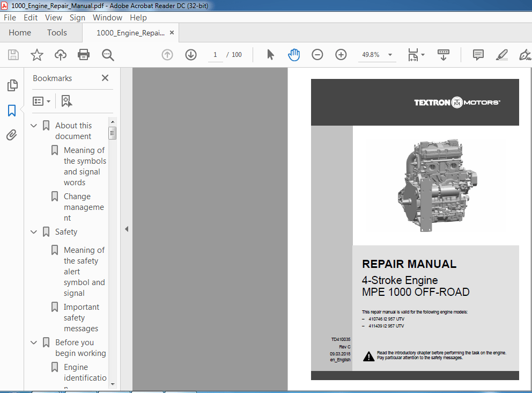
Task: Open the View menu
Action: point(54,18)
